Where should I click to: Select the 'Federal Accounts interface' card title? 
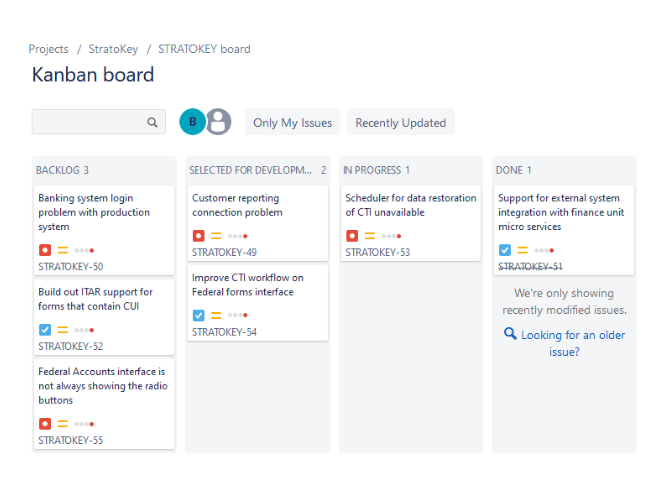click(x=103, y=385)
